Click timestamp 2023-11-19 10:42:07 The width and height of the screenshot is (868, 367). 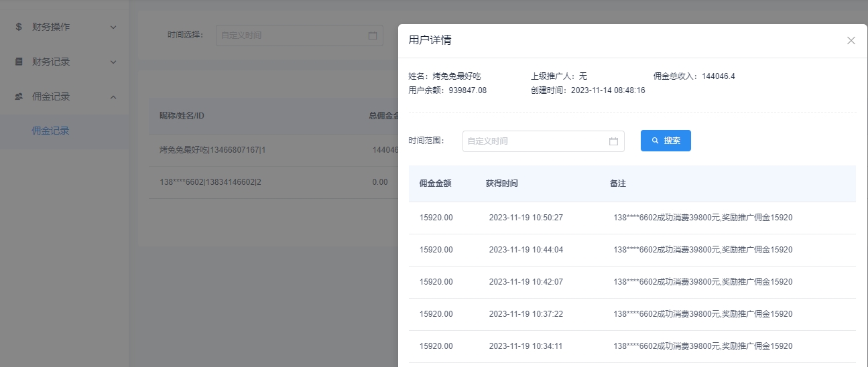526,282
